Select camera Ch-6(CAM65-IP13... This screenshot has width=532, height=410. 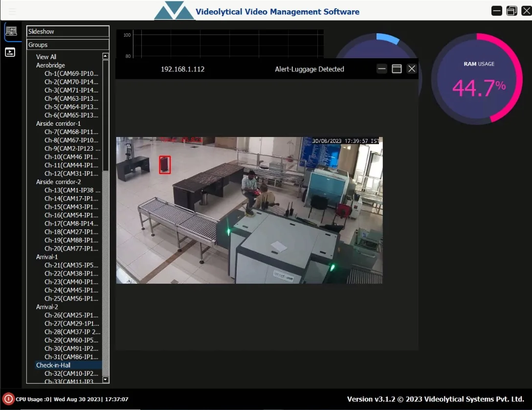71,115
